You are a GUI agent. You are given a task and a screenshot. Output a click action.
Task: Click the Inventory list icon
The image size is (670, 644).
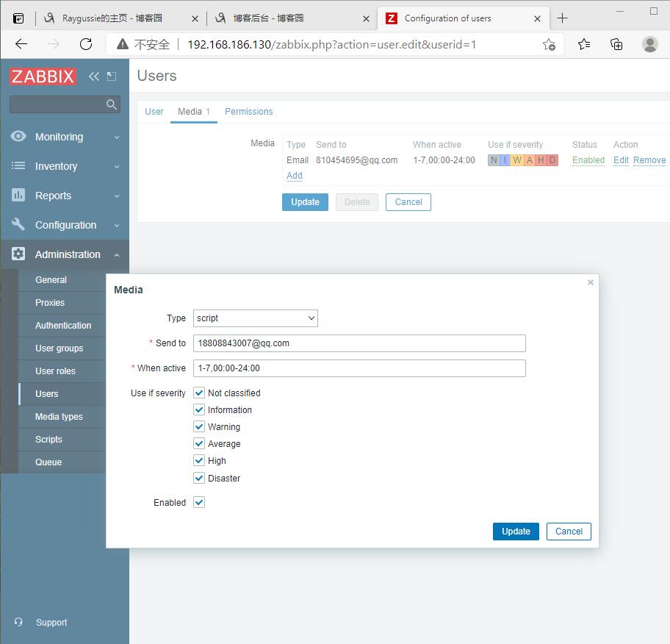click(18, 165)
